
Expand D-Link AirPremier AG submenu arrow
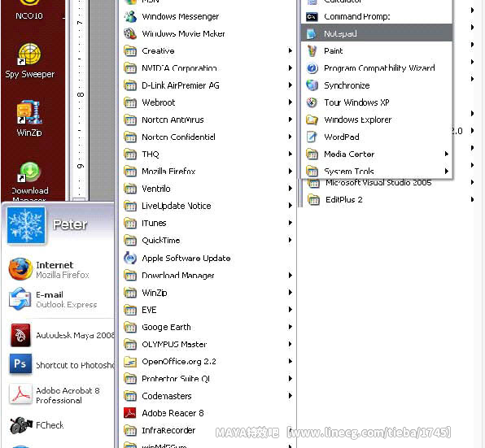[x=291, y=85]
